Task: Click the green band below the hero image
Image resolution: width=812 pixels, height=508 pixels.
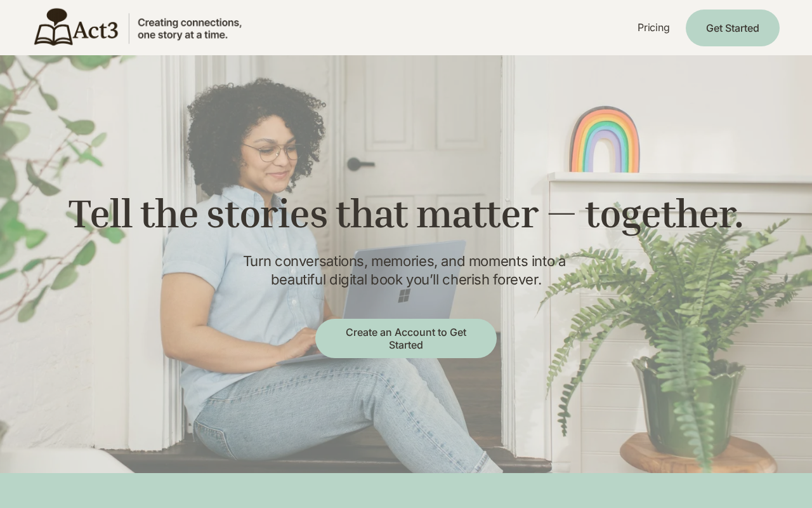Action: click(x=406, y=490)
